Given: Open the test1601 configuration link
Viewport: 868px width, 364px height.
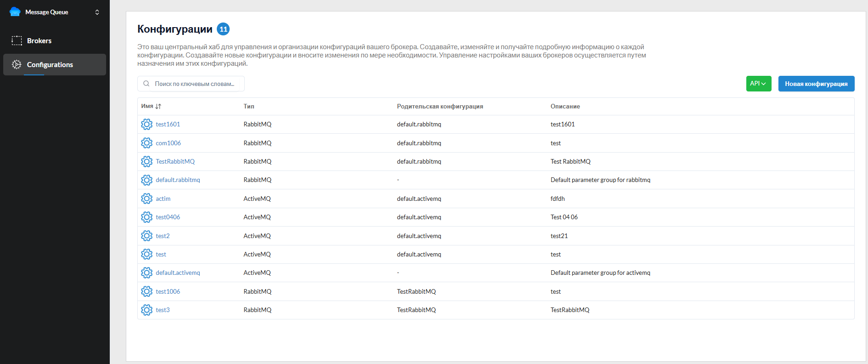Looking at the screenshot, I should point(168,124).
